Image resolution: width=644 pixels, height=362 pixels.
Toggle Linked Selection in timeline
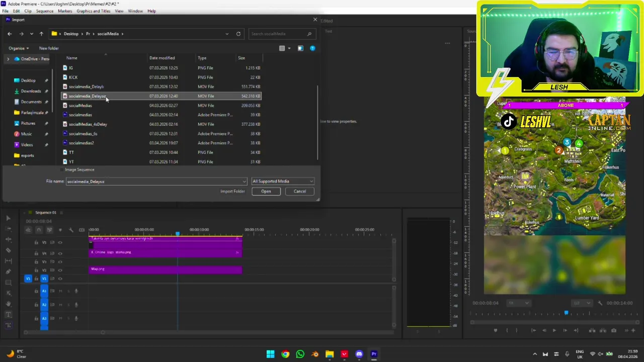click(x=49, y=230)
